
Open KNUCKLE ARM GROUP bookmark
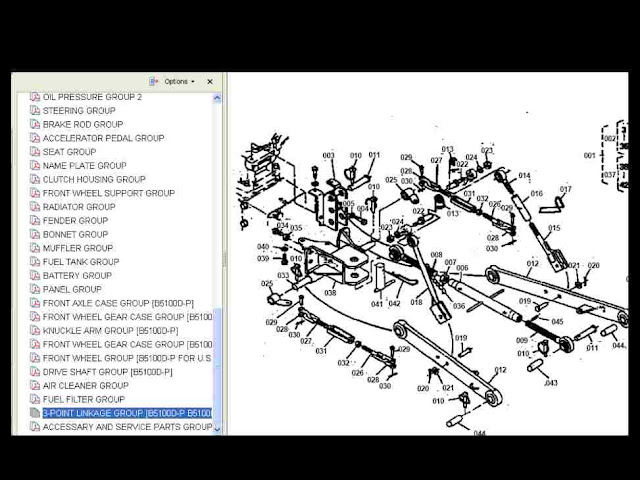(111, 331)
